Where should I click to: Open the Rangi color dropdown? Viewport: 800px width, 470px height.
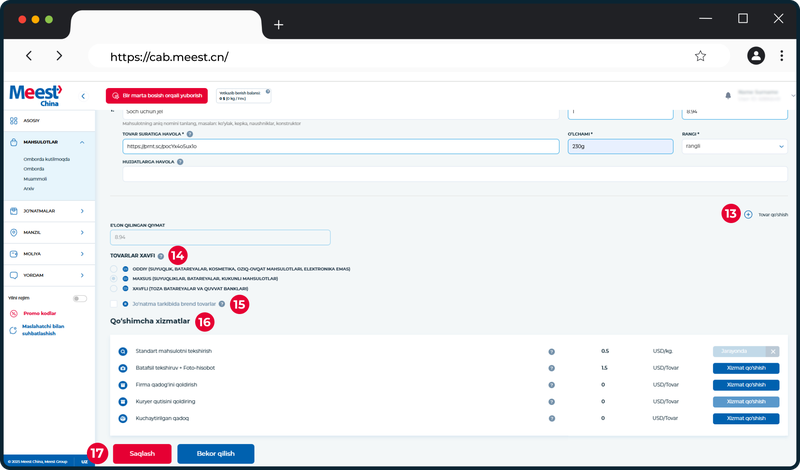pos(735,146)
